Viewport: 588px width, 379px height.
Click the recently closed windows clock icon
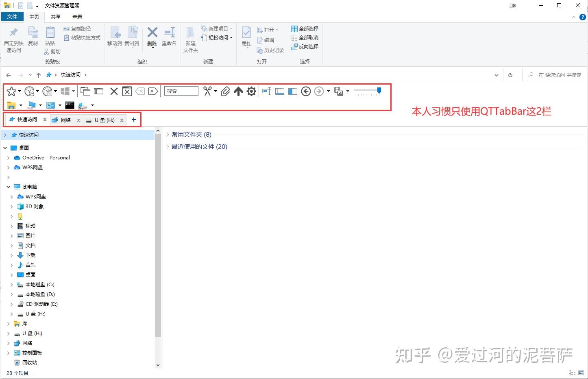(28, 91)
